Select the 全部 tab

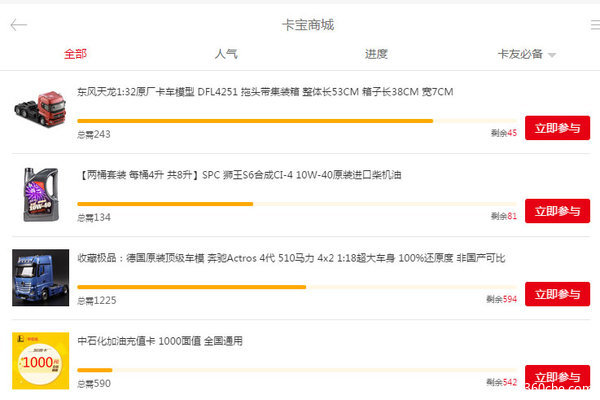(75, 54)
